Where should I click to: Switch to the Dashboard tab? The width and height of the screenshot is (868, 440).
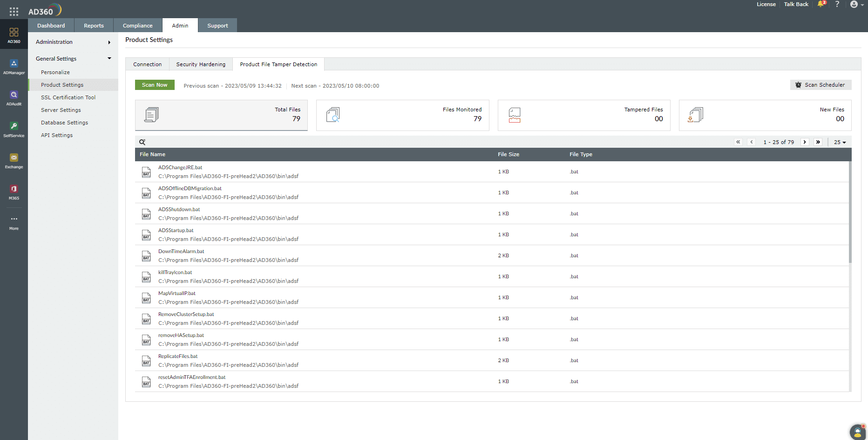click(51, 26)
